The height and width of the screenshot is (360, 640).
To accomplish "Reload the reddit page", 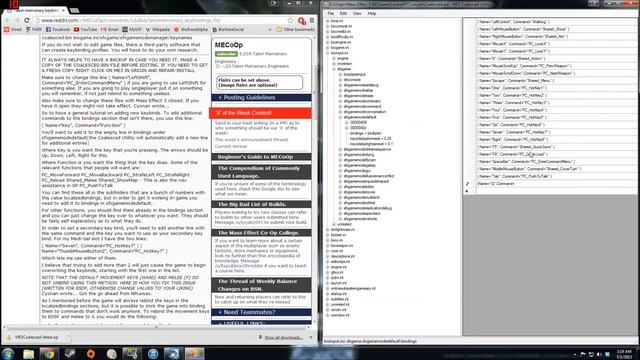I will pos(27,20).
